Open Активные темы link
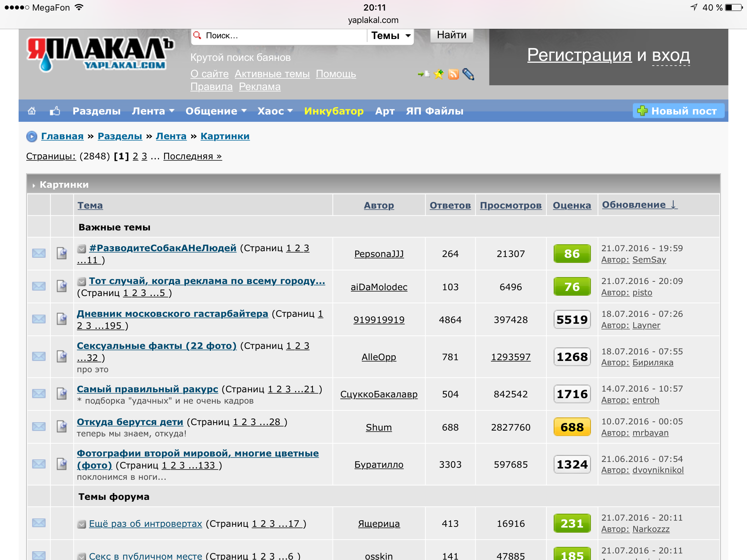This screenshot has width=747, height=560. [272, 74]
